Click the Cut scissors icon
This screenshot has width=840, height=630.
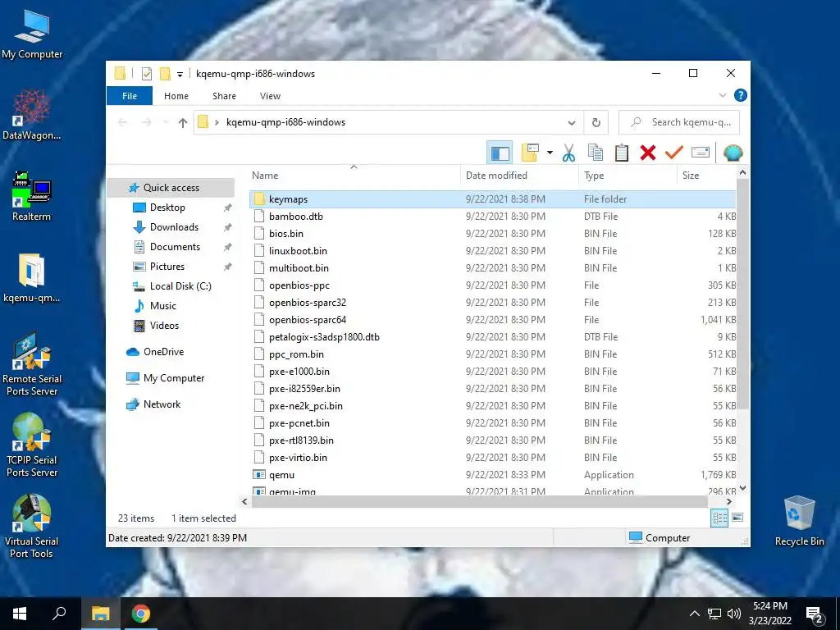[568, 153]
